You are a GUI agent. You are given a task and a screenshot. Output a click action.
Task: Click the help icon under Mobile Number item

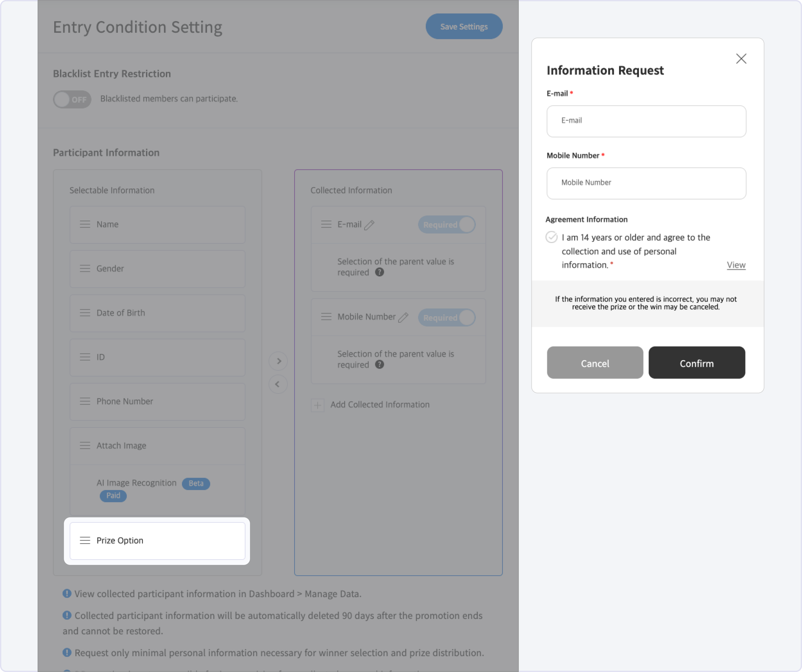pos(379,365)
